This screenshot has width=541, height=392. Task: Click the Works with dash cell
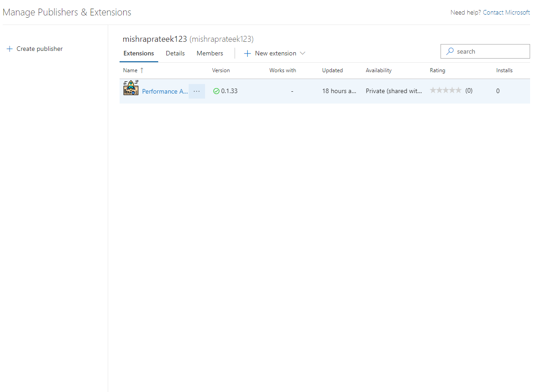tap(292, 91)
